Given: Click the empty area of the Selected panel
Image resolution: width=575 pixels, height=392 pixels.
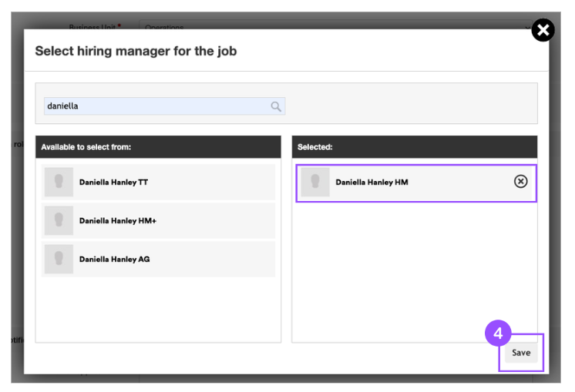Looking at the screenshot, I should point(414,270).
